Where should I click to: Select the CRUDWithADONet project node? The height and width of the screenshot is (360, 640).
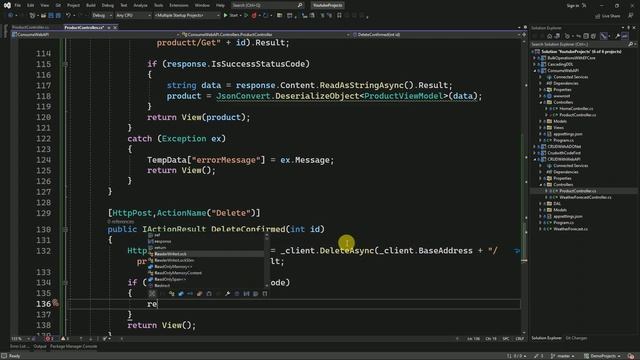click(x=564, y=147)
